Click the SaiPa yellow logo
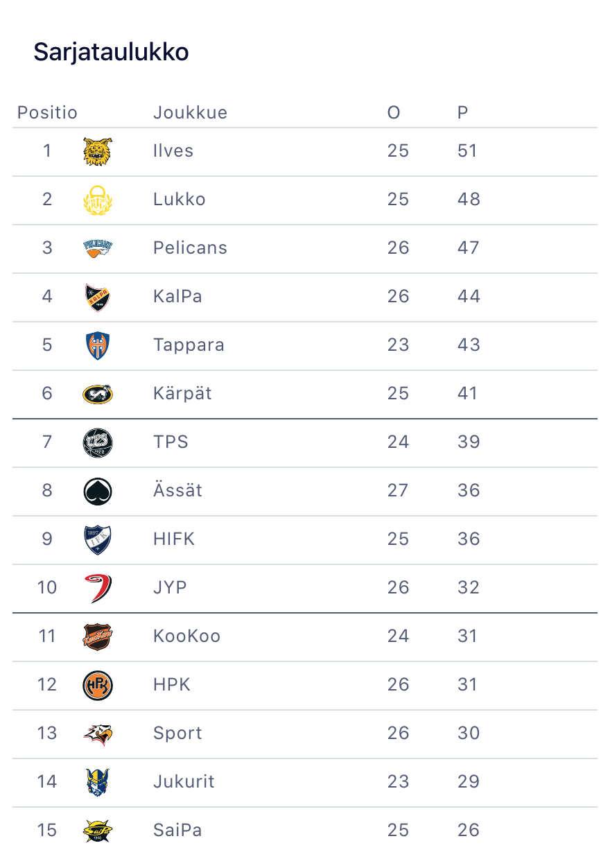 [97, 831]
